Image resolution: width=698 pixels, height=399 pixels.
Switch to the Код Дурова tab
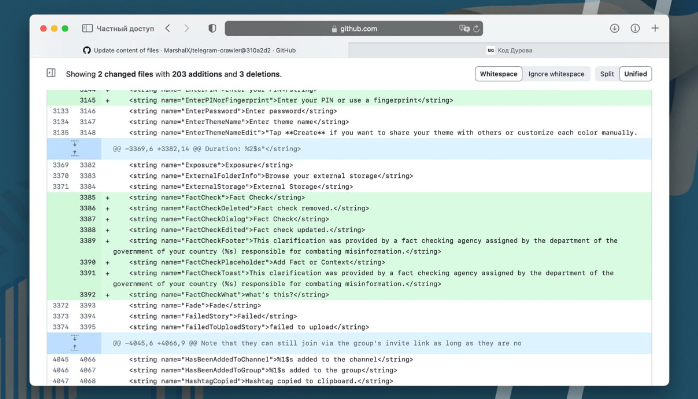508,50
